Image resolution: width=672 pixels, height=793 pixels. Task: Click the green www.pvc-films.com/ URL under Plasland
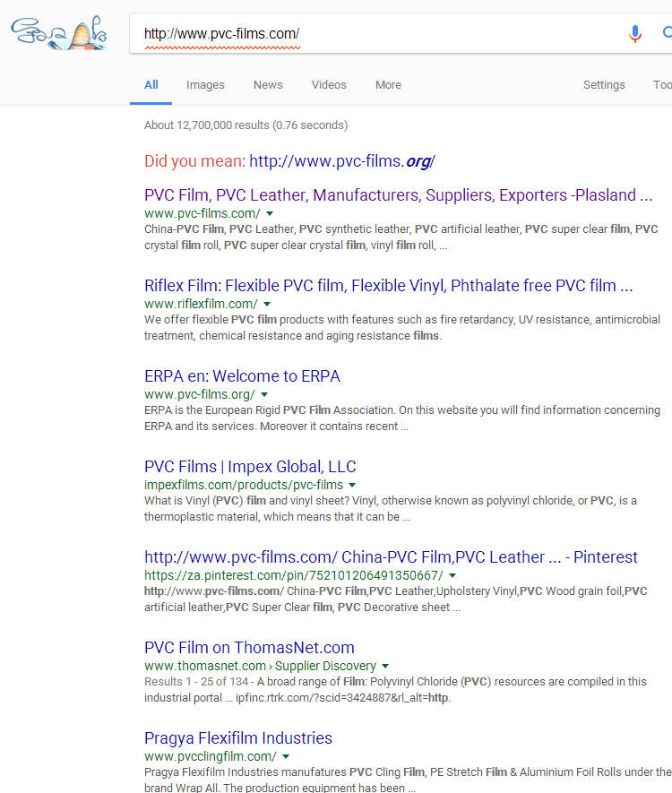(x=202, y=213)
